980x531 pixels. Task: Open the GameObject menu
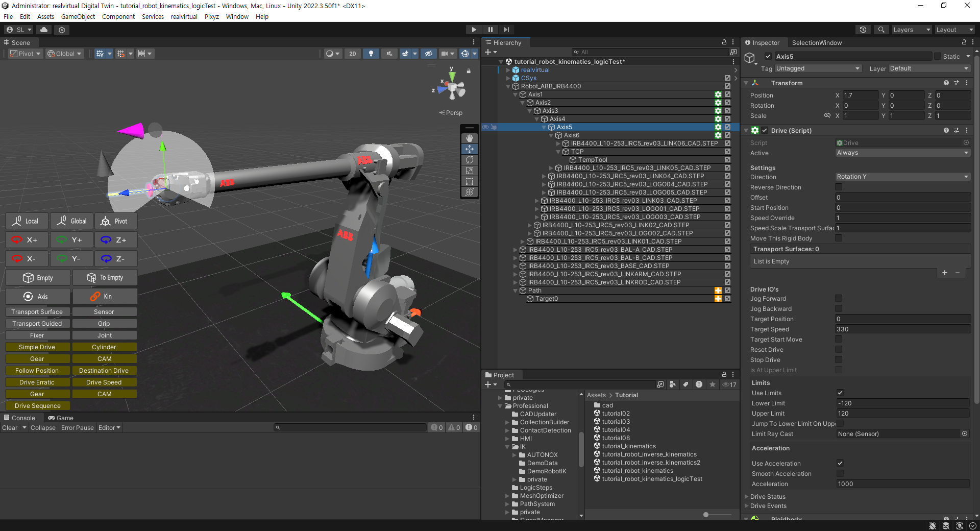pyautogui.click(x=78, y=17)
